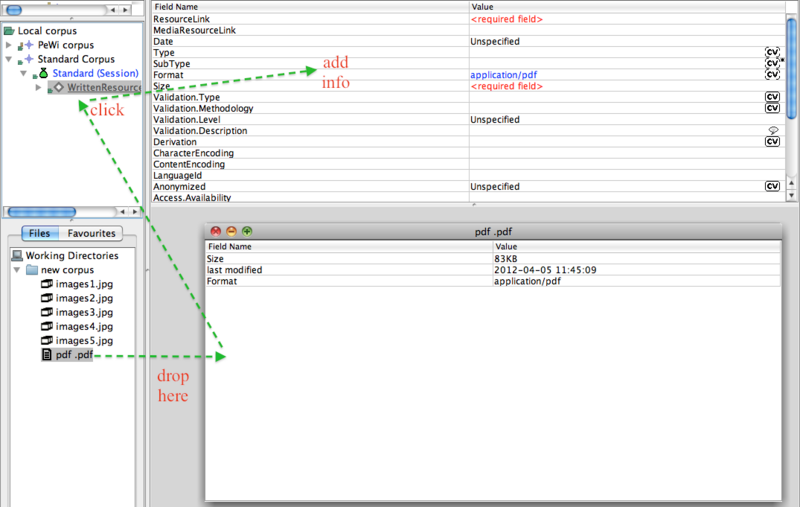Image resolution: width=800 pixels, height=507 pixels.
Task: Open CV vocabulary for Anonymized field
Action: point(772,187)
